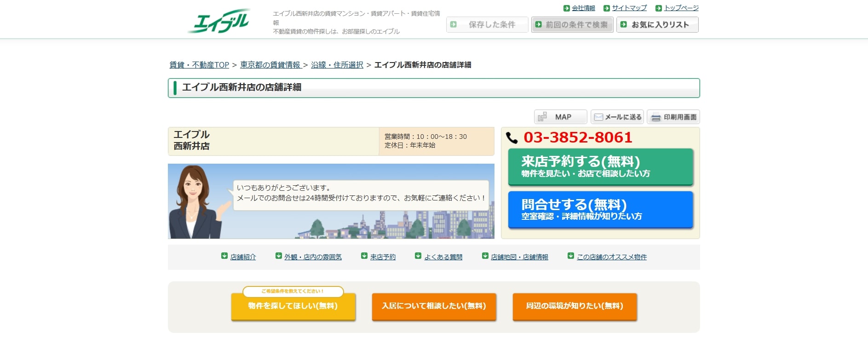
Task: Click 問合せする(無料) blue button
Action: 600,210
